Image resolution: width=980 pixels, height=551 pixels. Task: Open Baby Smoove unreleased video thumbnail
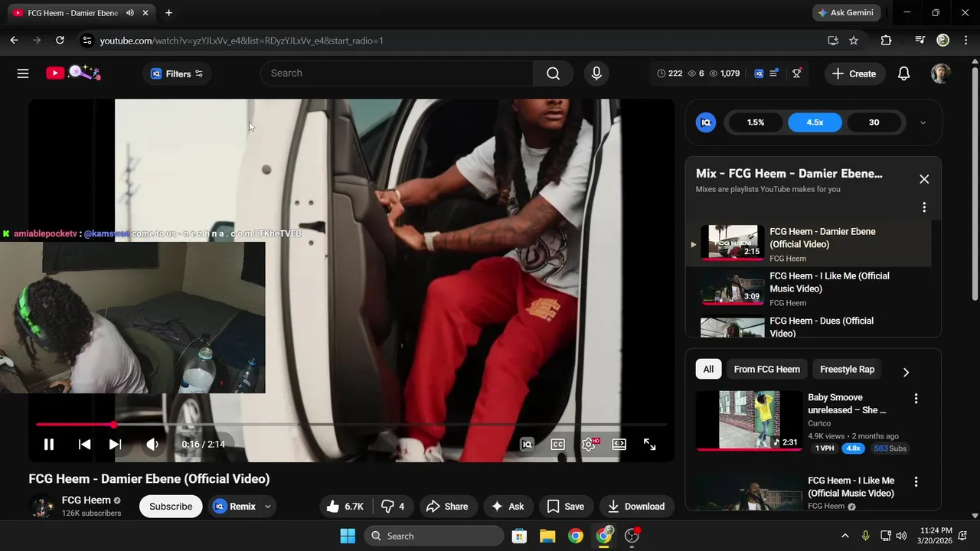(749, 420)
